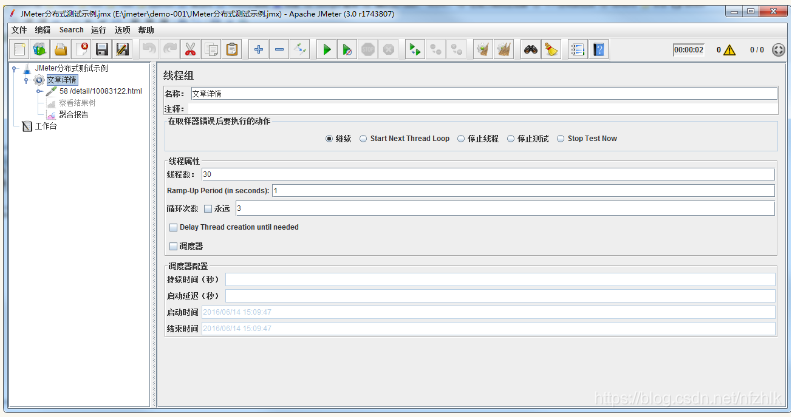Select the 停止线程 radio button
The width and height of the screenshot is (791, 417).
(x=461, y=139)
